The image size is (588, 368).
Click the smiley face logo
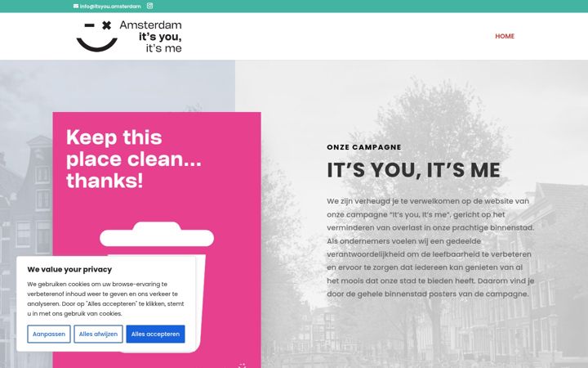point(97,37)
